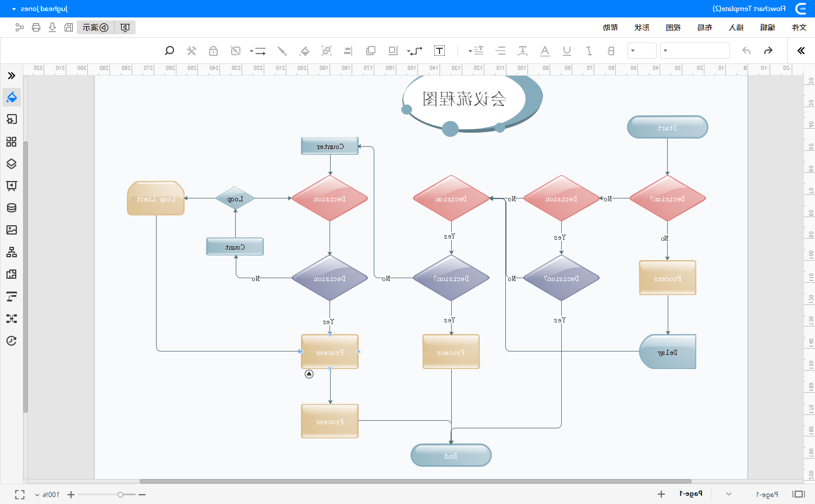Open the 编辑 menu

767,27
